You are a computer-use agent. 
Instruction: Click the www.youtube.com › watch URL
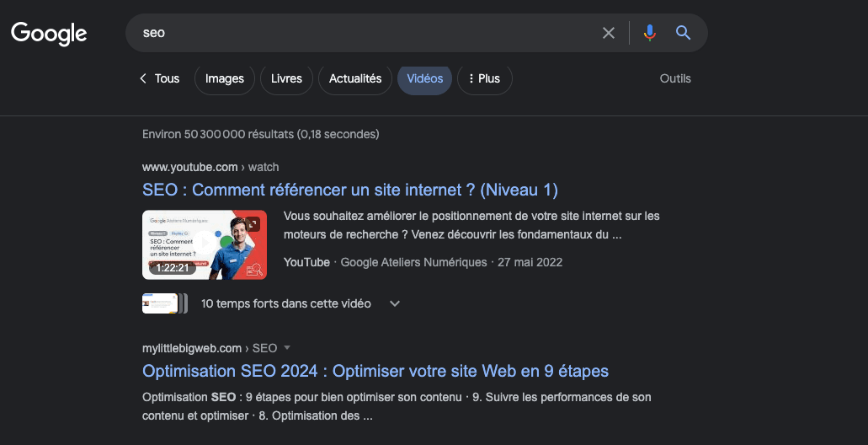(x=210, y=167)
